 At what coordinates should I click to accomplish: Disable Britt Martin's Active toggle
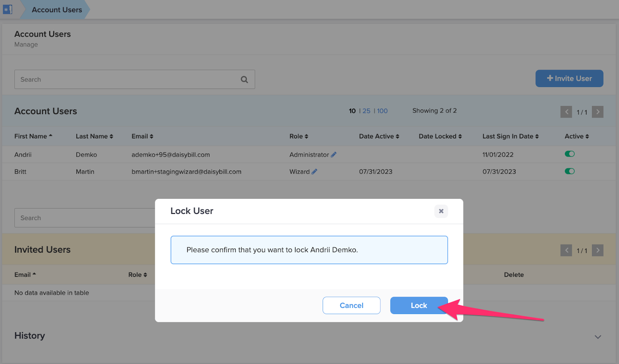click(569, 171)
